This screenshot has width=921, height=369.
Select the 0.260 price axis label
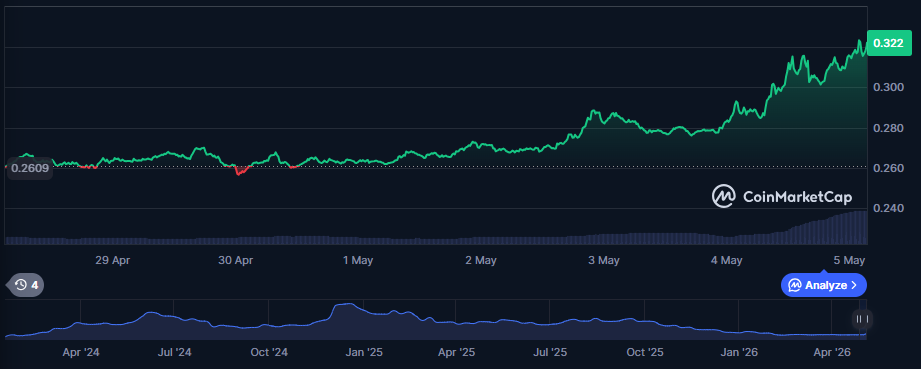888,168
